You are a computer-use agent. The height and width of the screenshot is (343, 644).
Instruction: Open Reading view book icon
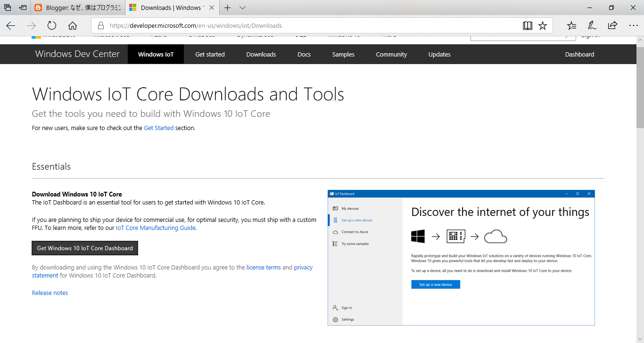point(528,25)
